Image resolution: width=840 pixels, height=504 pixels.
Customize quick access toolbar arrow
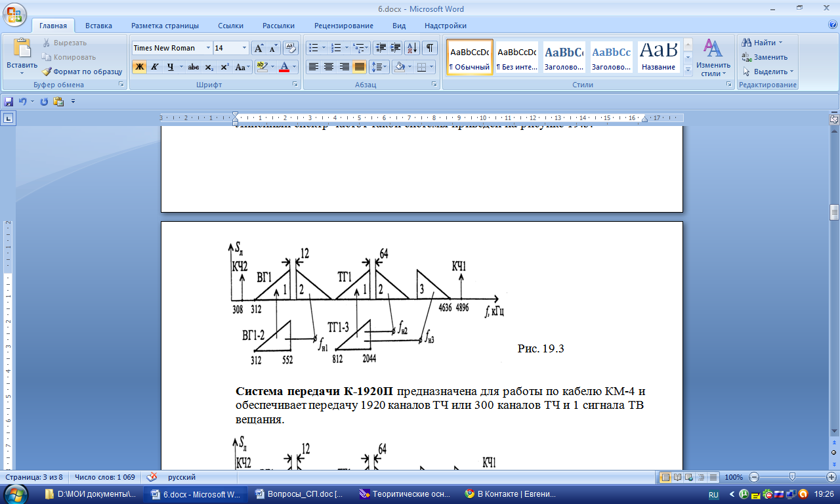73,101
